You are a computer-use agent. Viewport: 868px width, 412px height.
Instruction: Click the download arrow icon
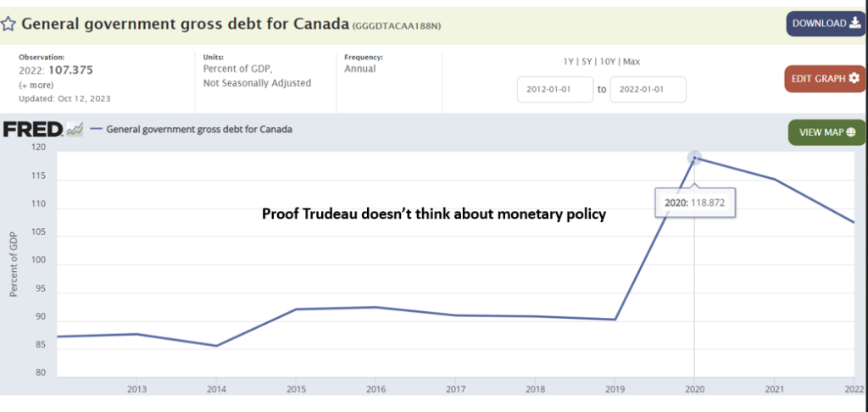coord(854,24)
